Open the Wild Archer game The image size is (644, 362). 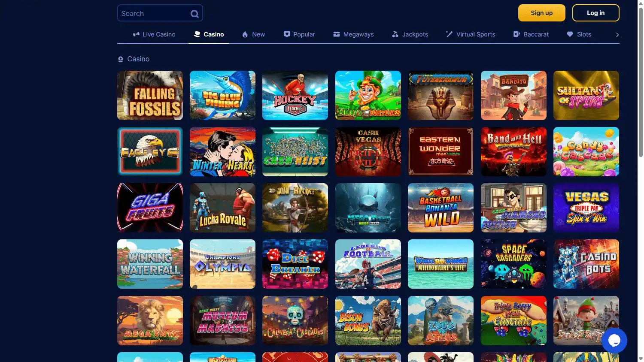(x=295, y=208)
